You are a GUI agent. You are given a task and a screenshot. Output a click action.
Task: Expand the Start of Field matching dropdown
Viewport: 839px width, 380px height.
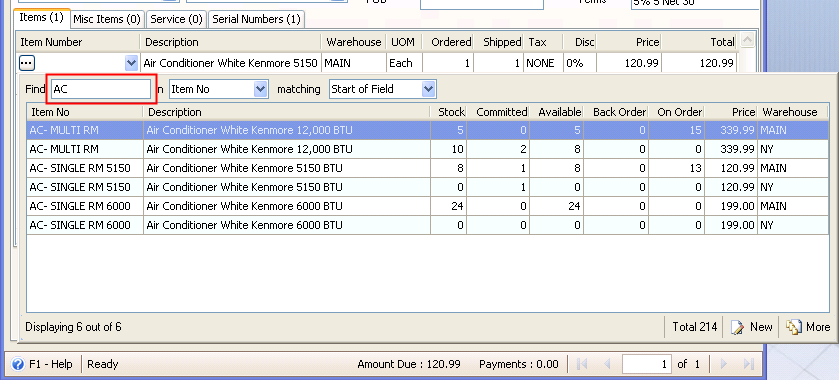pos(429,89)
